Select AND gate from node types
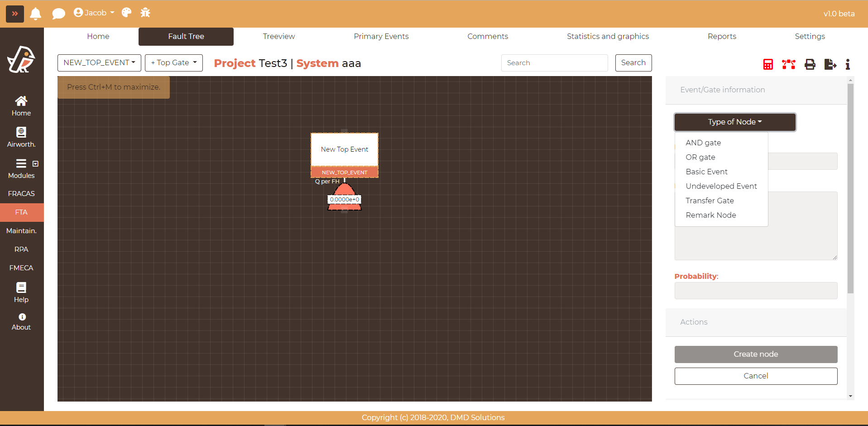The image size is (868, 426). [703, 143]
